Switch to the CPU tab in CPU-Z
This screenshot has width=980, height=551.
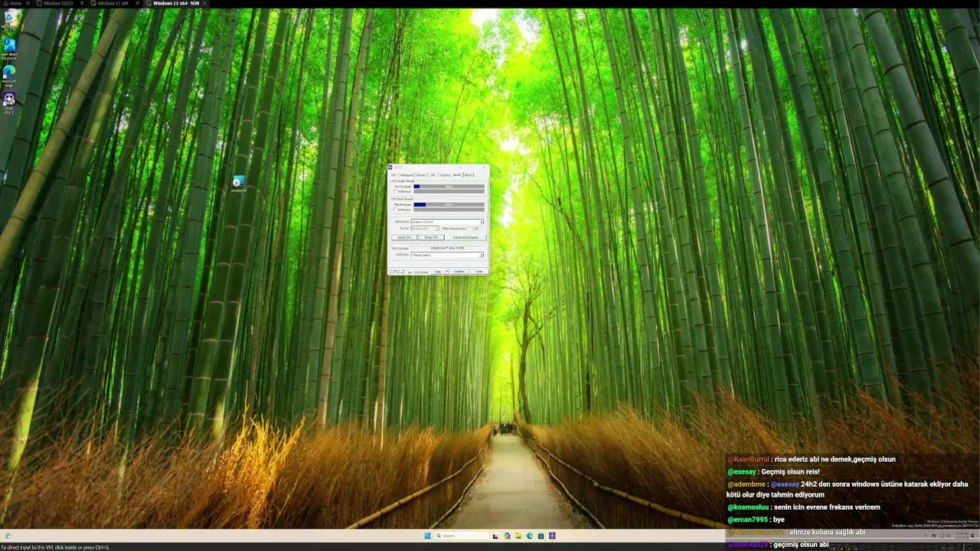point(394,175)
